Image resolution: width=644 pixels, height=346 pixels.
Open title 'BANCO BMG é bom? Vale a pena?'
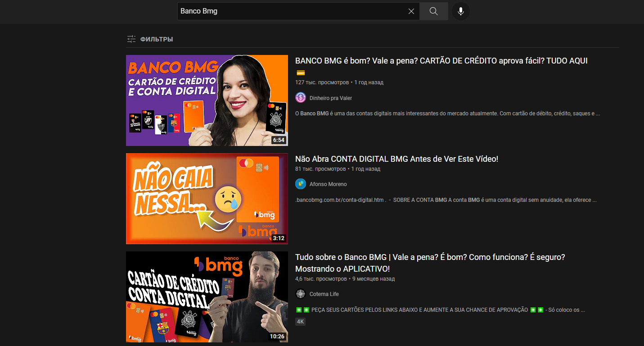point(441,61)
